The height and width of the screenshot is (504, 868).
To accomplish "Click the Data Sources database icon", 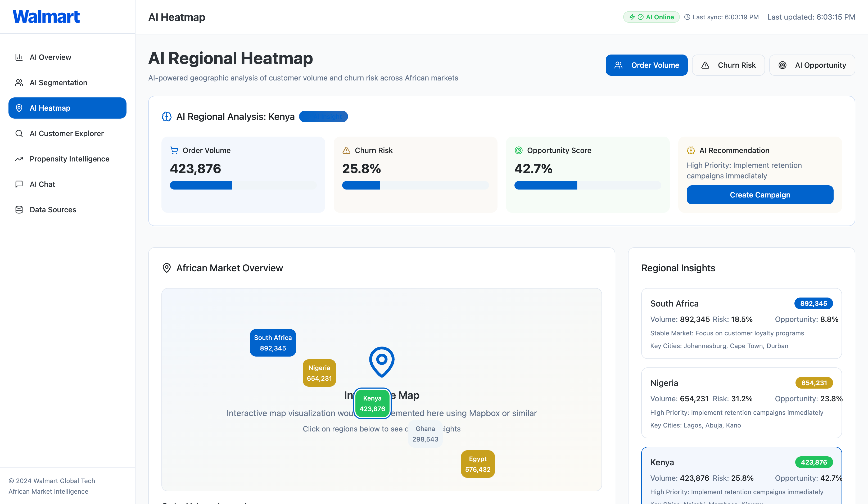I will click(x=19, y=210).
